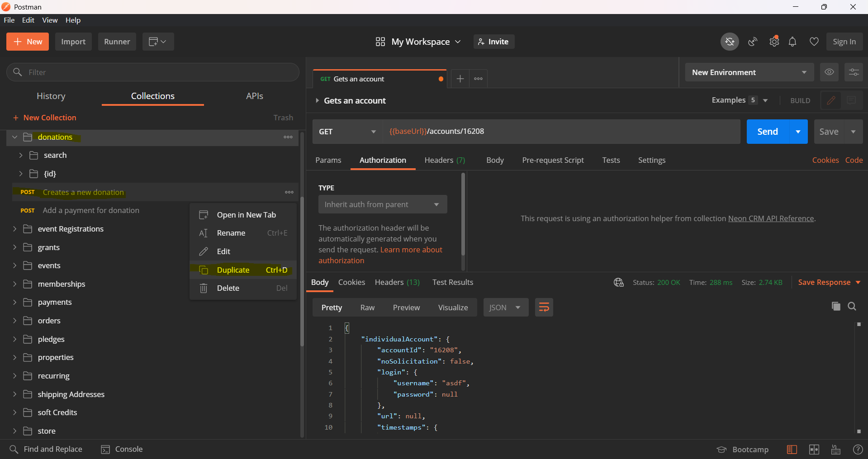Image resolution: width=868 pixels, height=459 pixels.
Task: Open the notifications bell icon
Action: coord(792,42)
